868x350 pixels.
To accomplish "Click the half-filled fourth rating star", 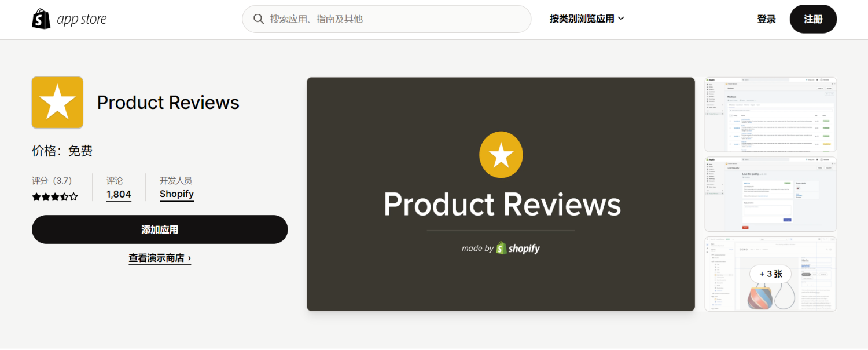I will [64, 196].
